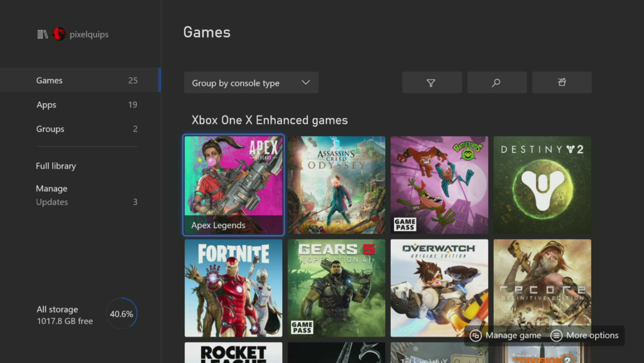Open the filter options
Screen dimensions: 644x363
tap(431, 82)
